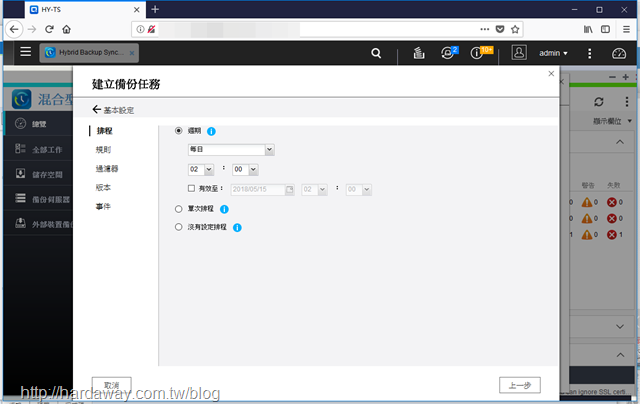Open Firefox home page icon

(67, 29)
